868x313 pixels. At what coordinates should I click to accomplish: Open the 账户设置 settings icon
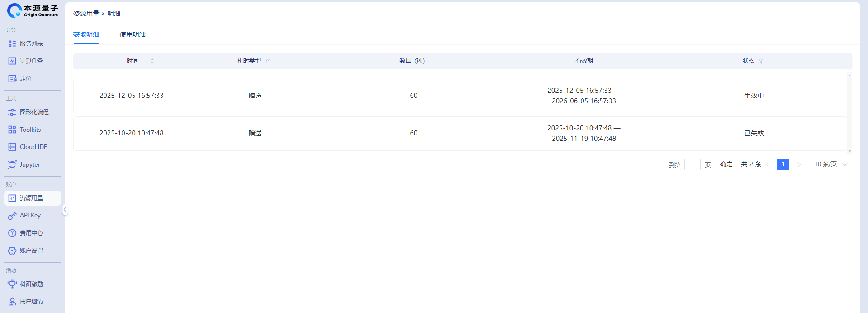[x=12, y=251]
